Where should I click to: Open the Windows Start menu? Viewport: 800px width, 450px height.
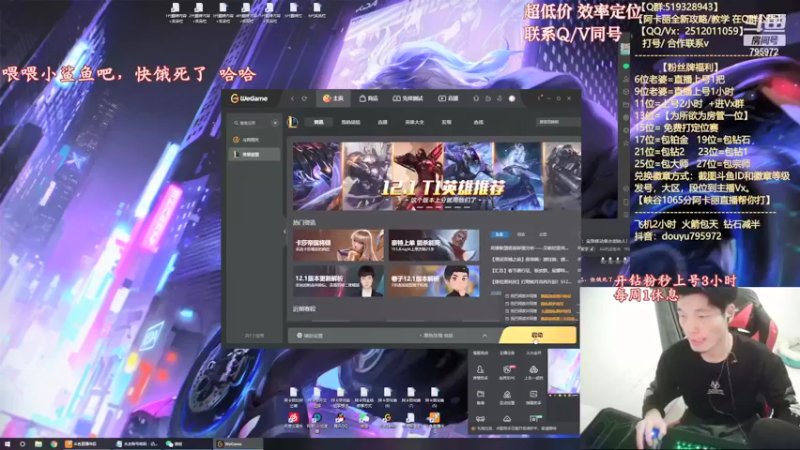[x=7, y=444]
